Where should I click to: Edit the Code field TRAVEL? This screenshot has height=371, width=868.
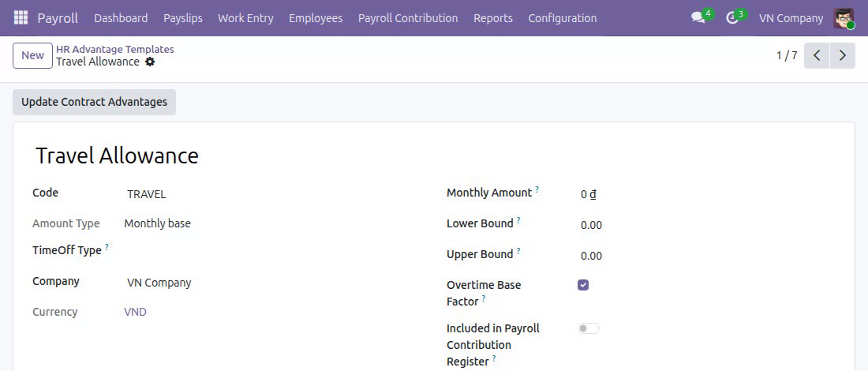click(x=271, y=194)
